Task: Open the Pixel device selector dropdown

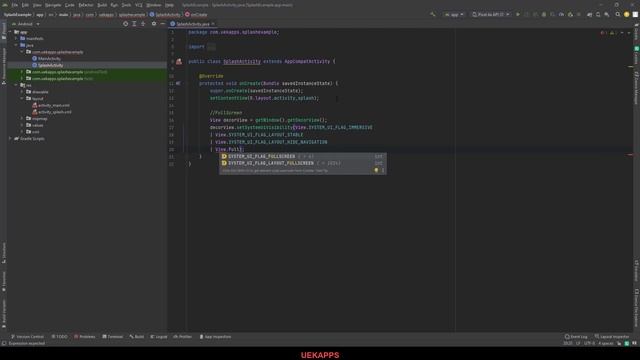Action: pos(491,14)
